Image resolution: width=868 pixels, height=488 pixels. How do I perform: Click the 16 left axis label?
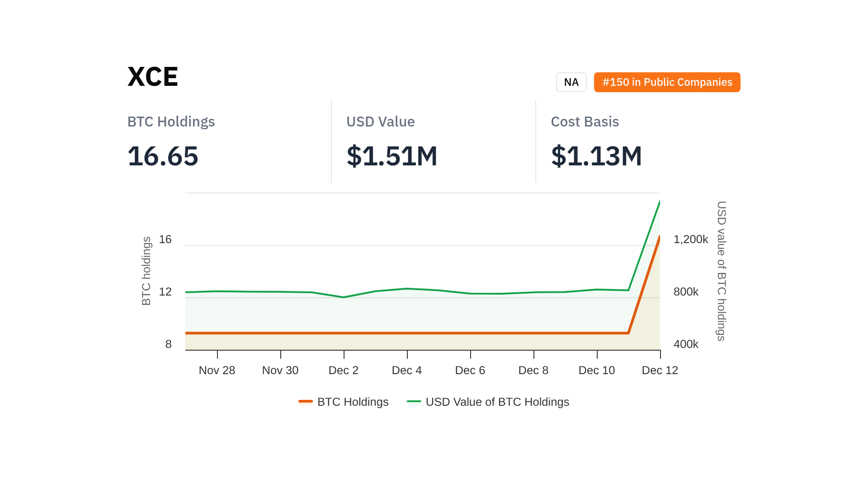(165, 239)
